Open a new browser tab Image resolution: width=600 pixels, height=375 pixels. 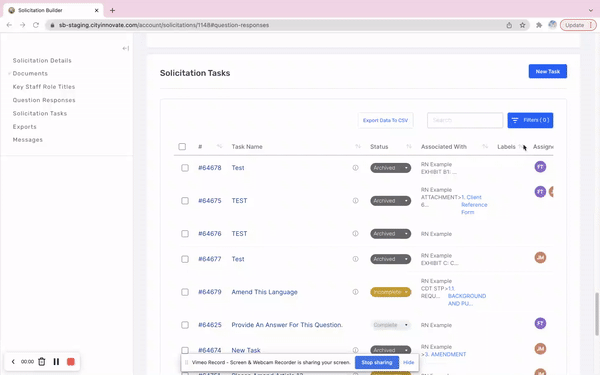[112, 10]
